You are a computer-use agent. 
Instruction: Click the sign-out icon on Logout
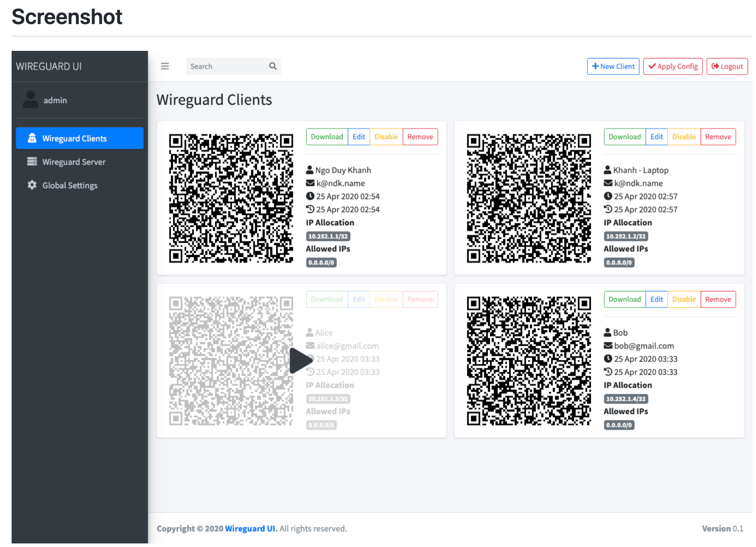point(715,66)
